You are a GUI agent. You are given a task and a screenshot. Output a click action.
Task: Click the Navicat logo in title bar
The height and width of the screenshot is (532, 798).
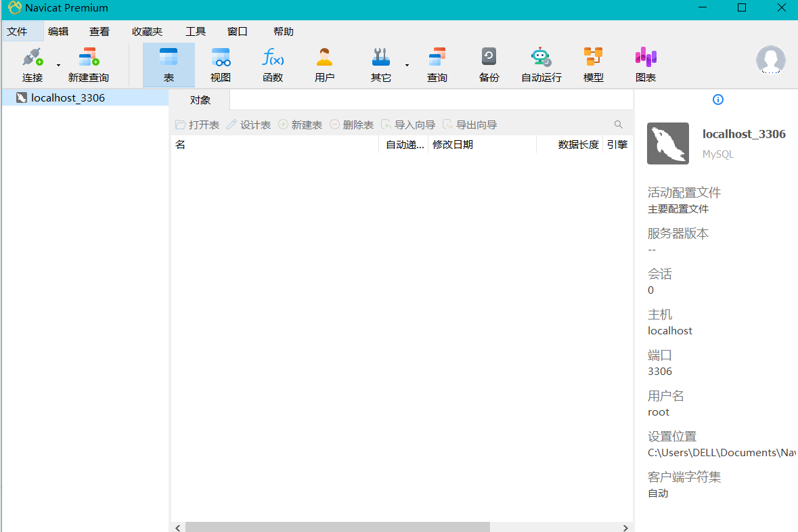click(15, 7)
